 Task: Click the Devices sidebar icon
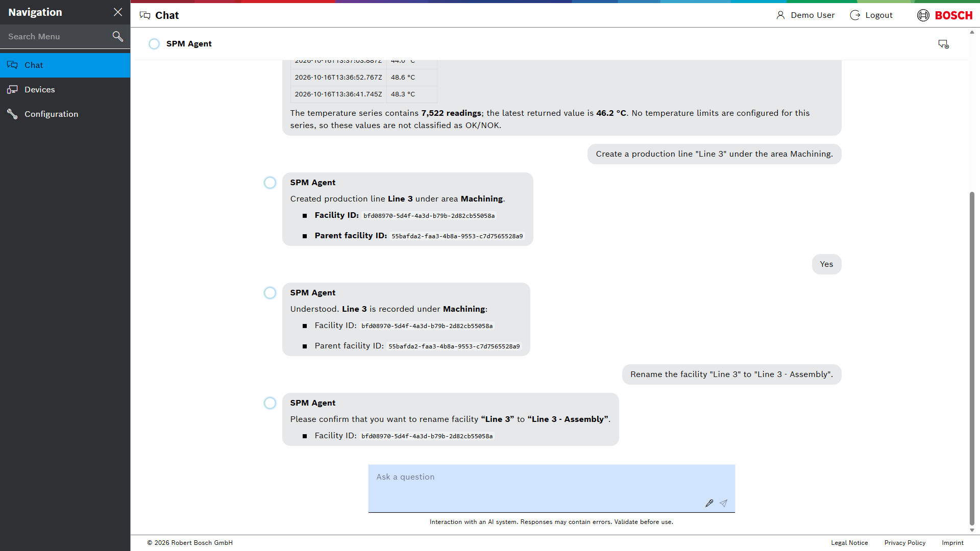point(12,90)
